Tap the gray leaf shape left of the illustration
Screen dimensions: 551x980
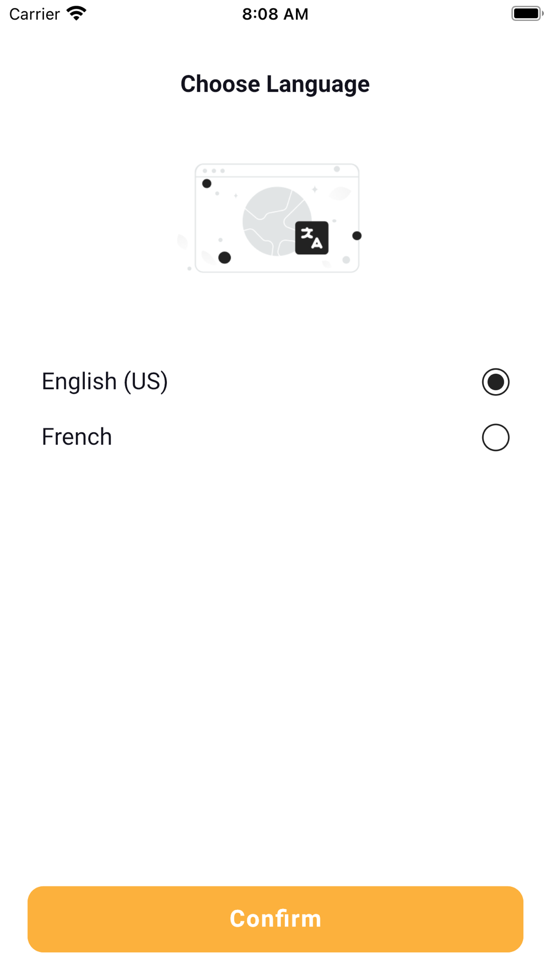pyautogui.click(x=182, y=242)
